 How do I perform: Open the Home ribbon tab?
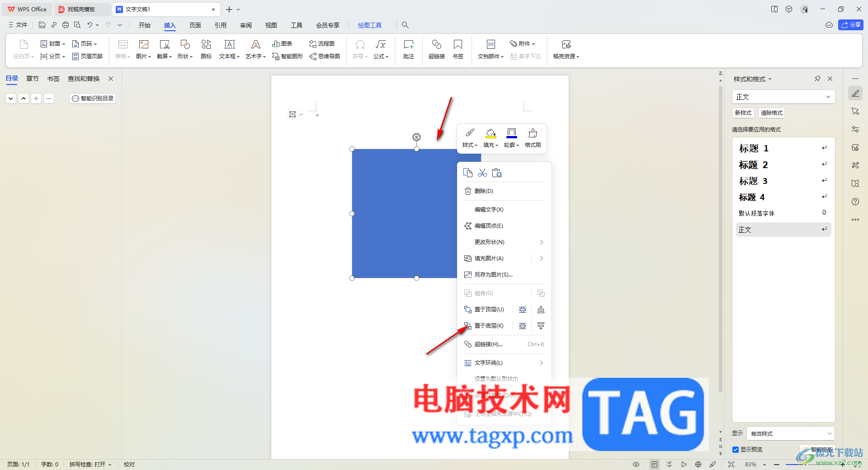click(x=145, y=25)
